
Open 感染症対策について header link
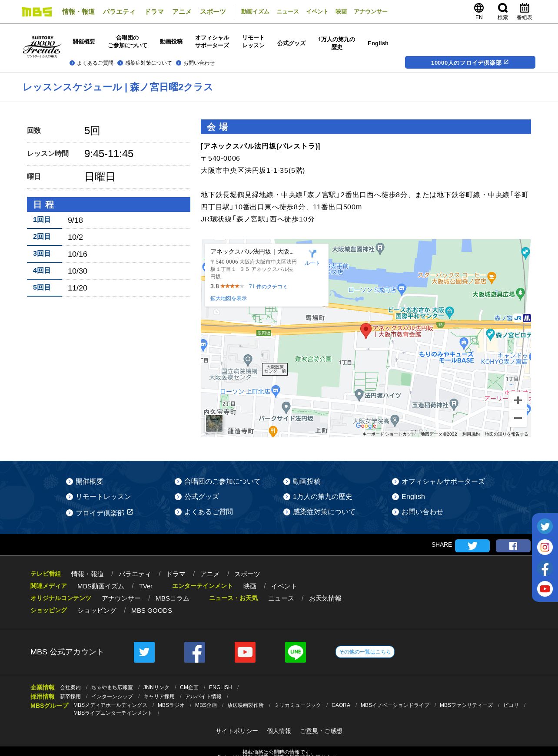point(145,63)
